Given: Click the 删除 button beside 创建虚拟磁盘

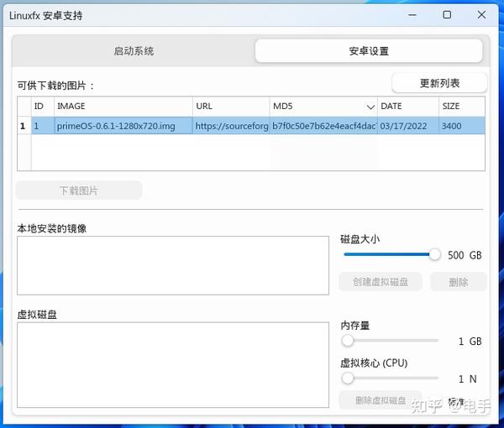Looking at the screenshot, I should [459, 282].
